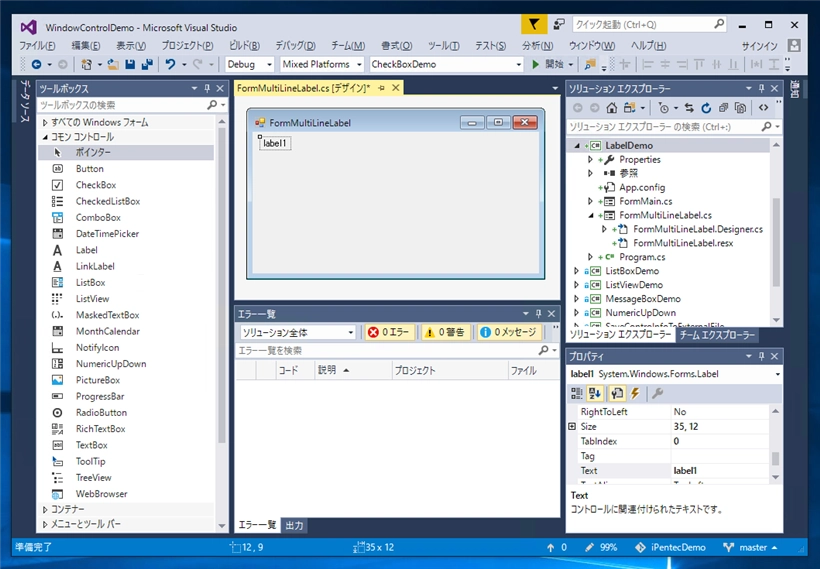Select FormMultiLineLabel.cs design tab

coord(303,88)
